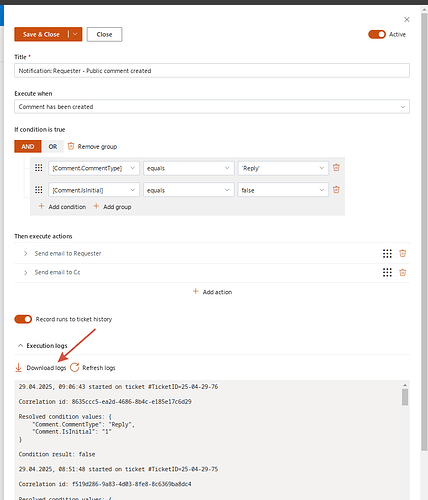Delete the Comment.CommentType condition row
428x500 pixels.
[x=336, y=168]
